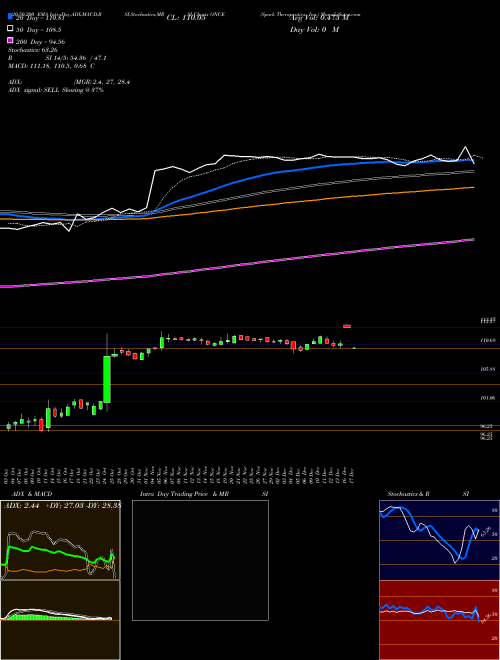Click the 'CL: 110.05' closing price label
The height and width of the screenshot is (660, 500).
(x=186, y=18)
